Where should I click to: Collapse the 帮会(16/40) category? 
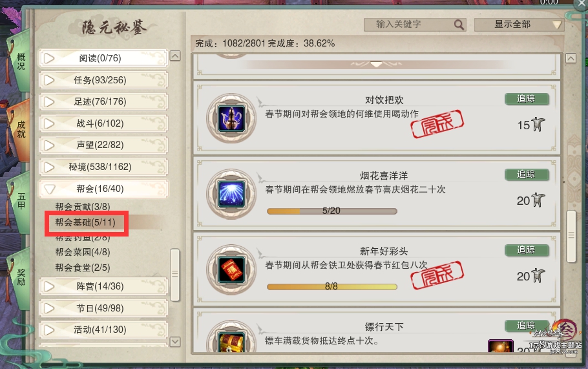103,189
